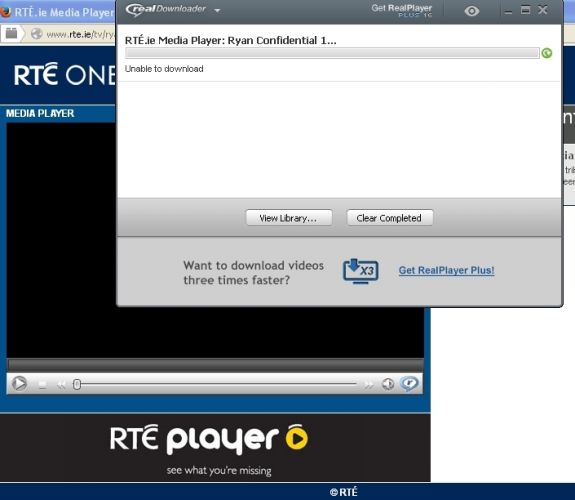The image size is (575, 500).
Task: Click the Get RealPlayer Plus header link
Action: [x=402, y=10]
